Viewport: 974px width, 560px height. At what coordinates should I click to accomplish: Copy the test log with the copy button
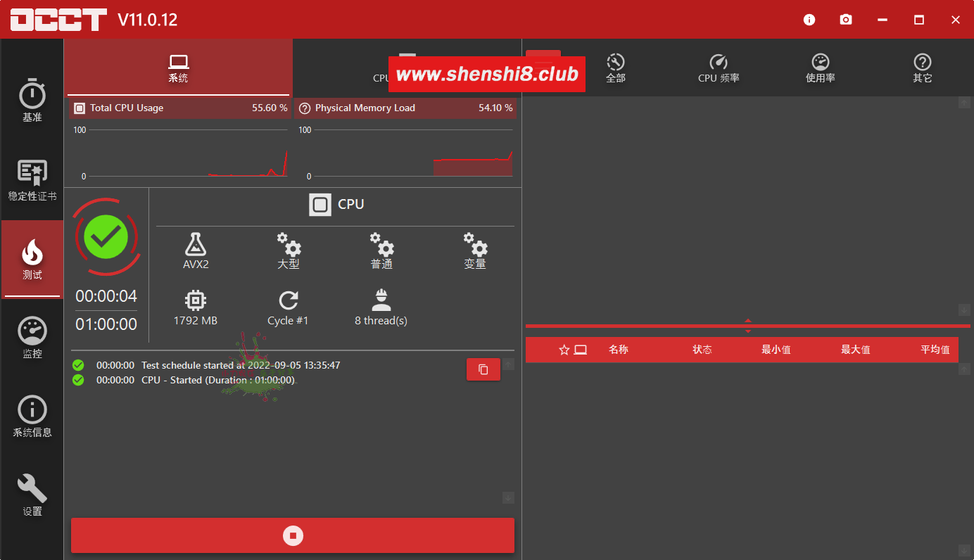click(483, 369)
